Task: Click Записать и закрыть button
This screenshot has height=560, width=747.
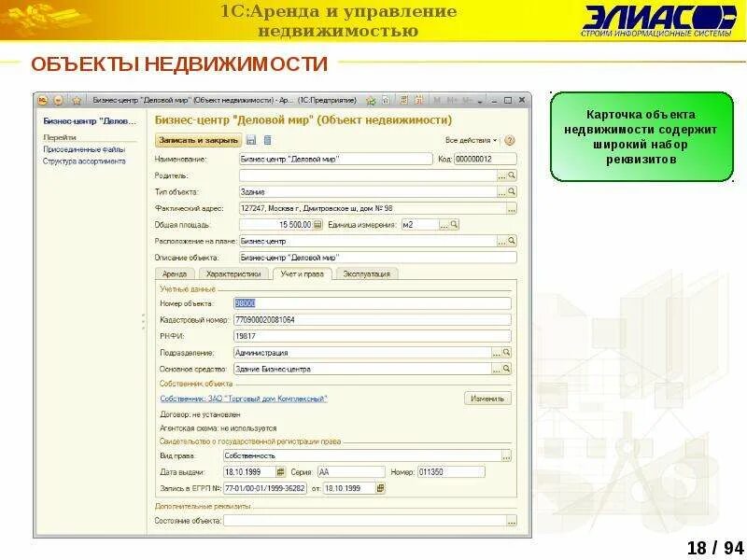Action: click(198, 140)
